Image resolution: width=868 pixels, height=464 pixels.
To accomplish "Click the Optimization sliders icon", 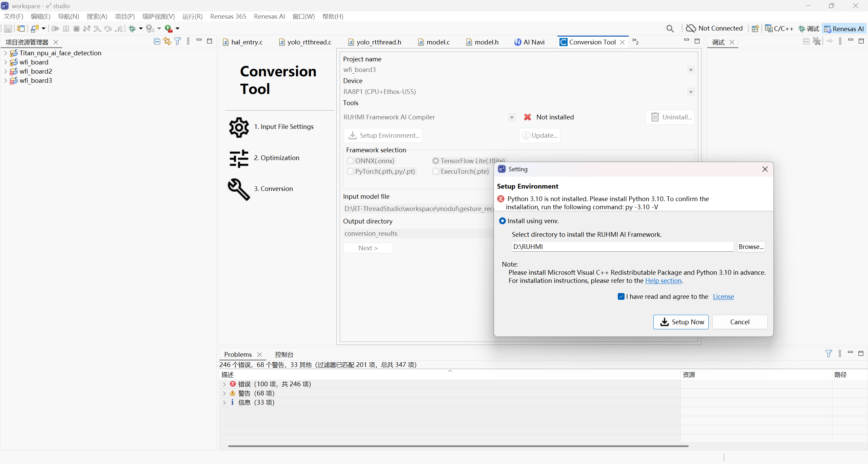I will (x=239, y=158).
